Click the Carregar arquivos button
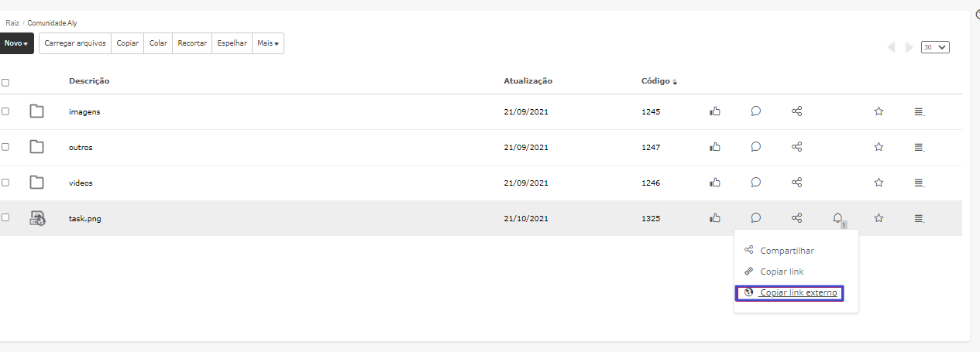The height and width of the screenshot is (352, 980). coord(75,43)
